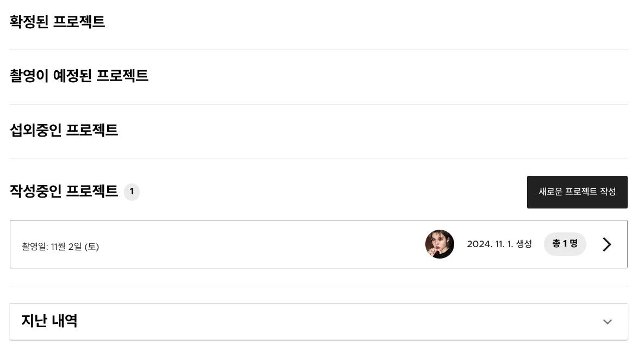Viewport: 644px width, 356px height.
Task: Open draft project with right chevron arrow
Action: (606, 244)
